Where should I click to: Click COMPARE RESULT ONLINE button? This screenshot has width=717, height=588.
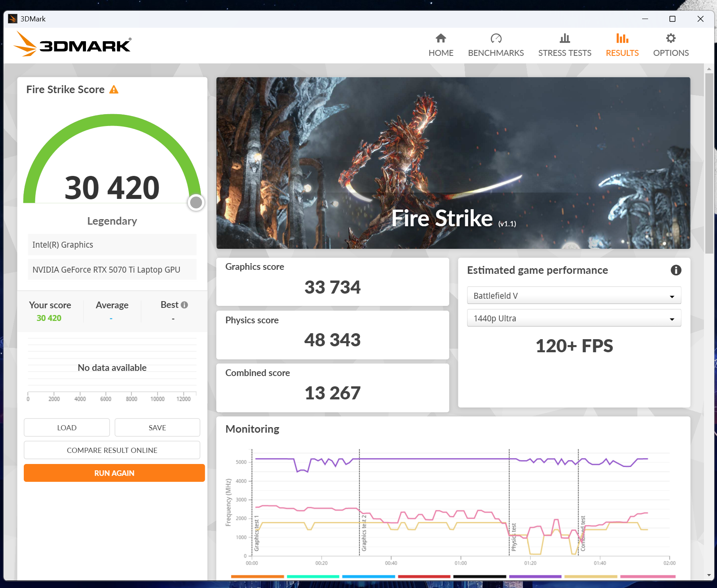(112, 450)
